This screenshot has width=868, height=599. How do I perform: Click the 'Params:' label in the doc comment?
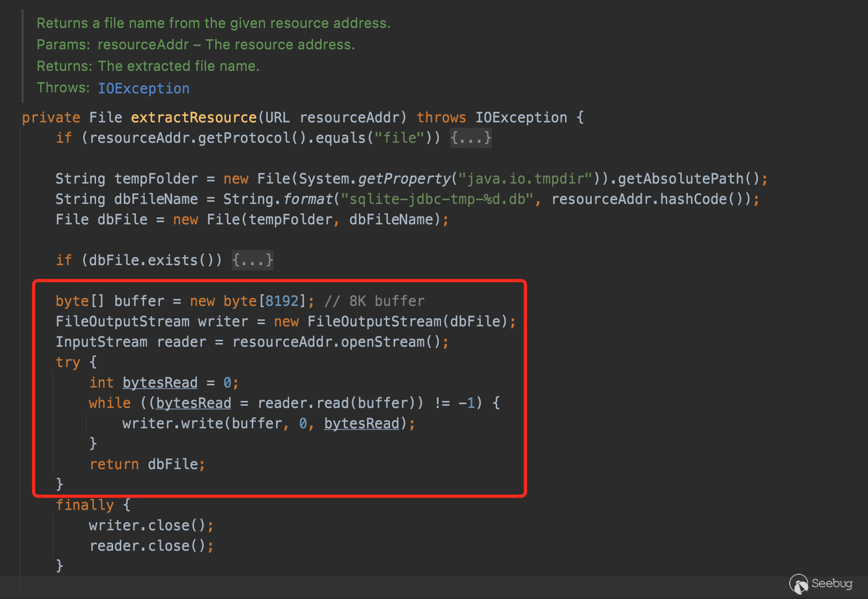pyautogui.click(x=63, y=45)
